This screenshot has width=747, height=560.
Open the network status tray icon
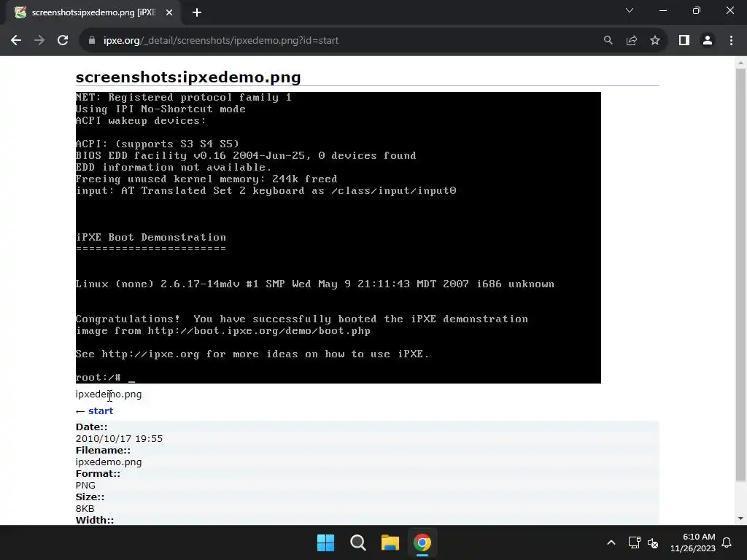[x=634, y=542]
